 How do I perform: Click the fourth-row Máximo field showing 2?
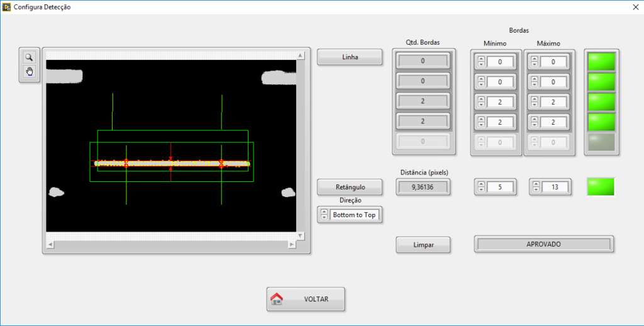click(x=553, y=122)
